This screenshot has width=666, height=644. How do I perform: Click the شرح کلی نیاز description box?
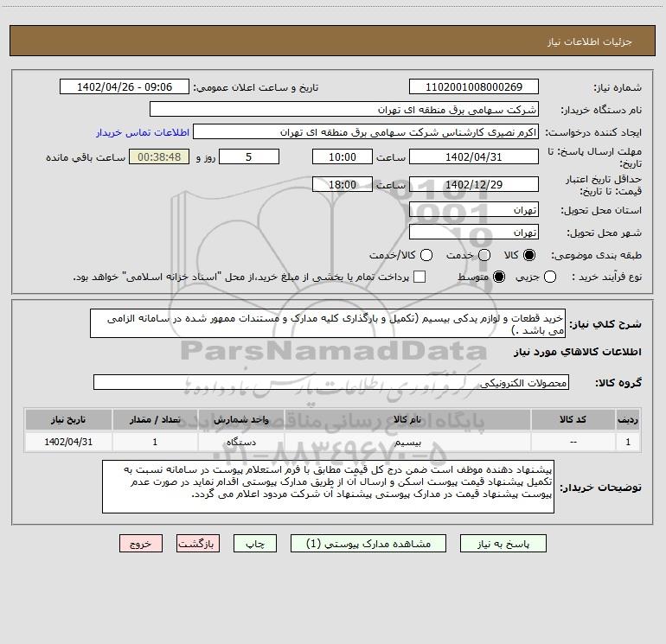pyautogui.click(x=328, y=323)
